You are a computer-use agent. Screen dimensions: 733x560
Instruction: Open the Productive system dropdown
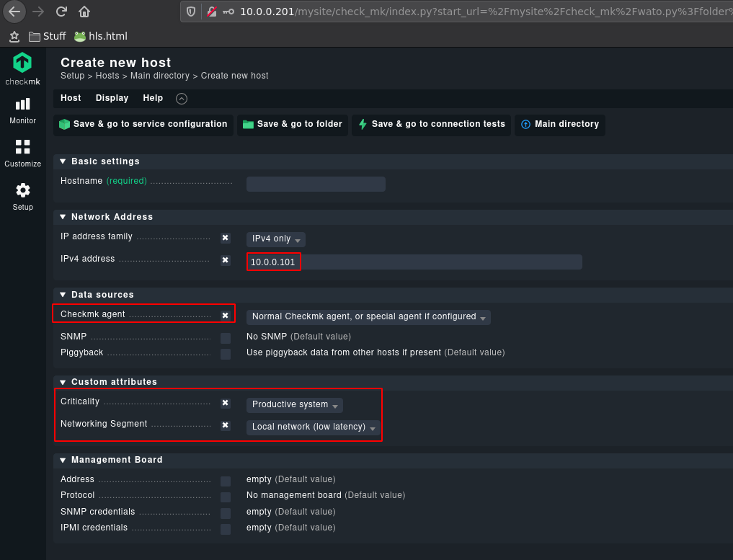point(295,405)
